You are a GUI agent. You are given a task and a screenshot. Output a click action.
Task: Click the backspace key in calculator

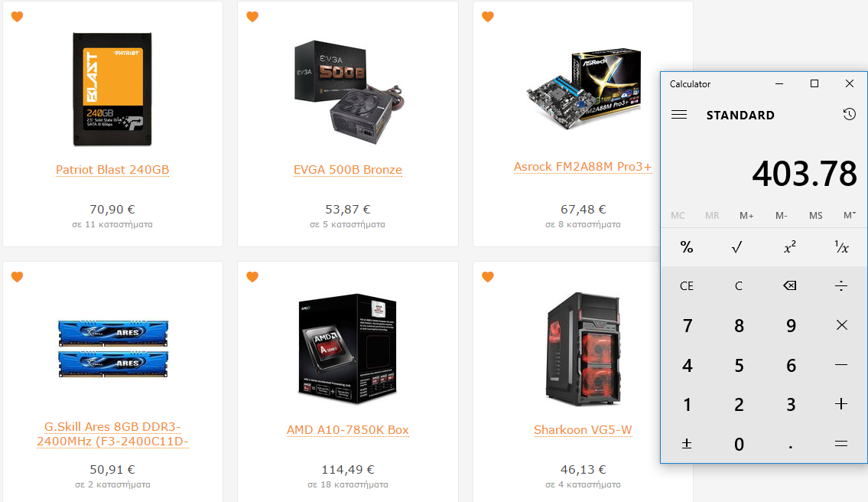(790, 285)
